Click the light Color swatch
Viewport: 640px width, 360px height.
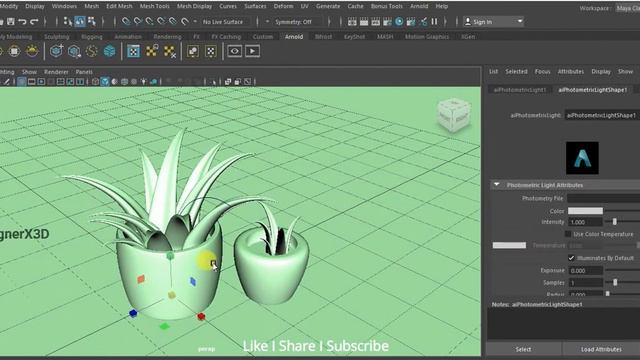pyautogui.click(x=585, y=211)
